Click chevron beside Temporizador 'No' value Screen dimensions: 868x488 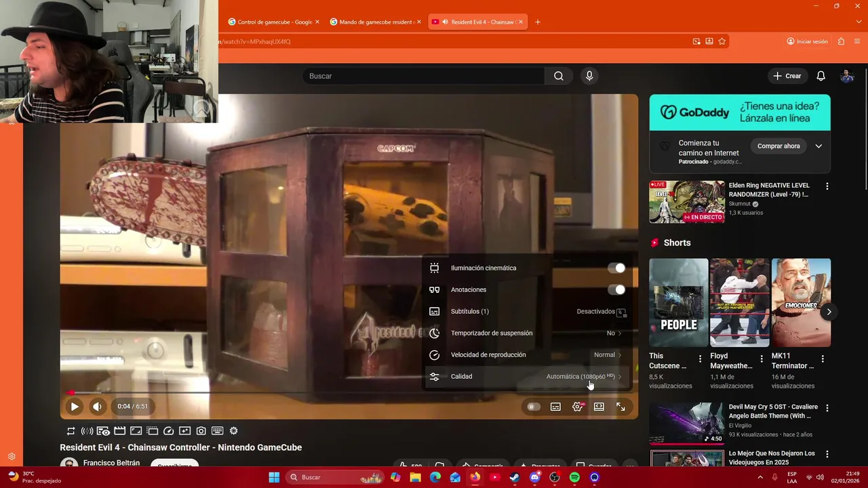click(x=620, y=333)
